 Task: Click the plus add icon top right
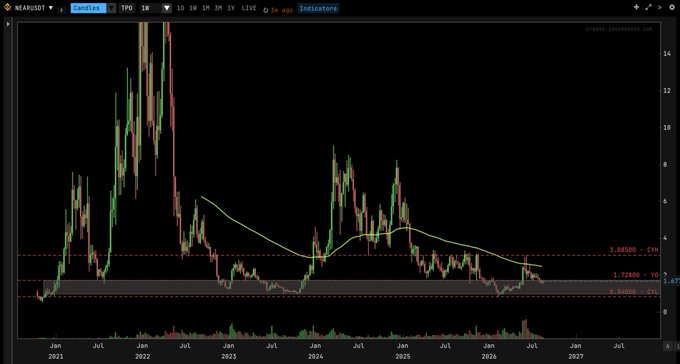pyautogui.click(x=636, y=7)
